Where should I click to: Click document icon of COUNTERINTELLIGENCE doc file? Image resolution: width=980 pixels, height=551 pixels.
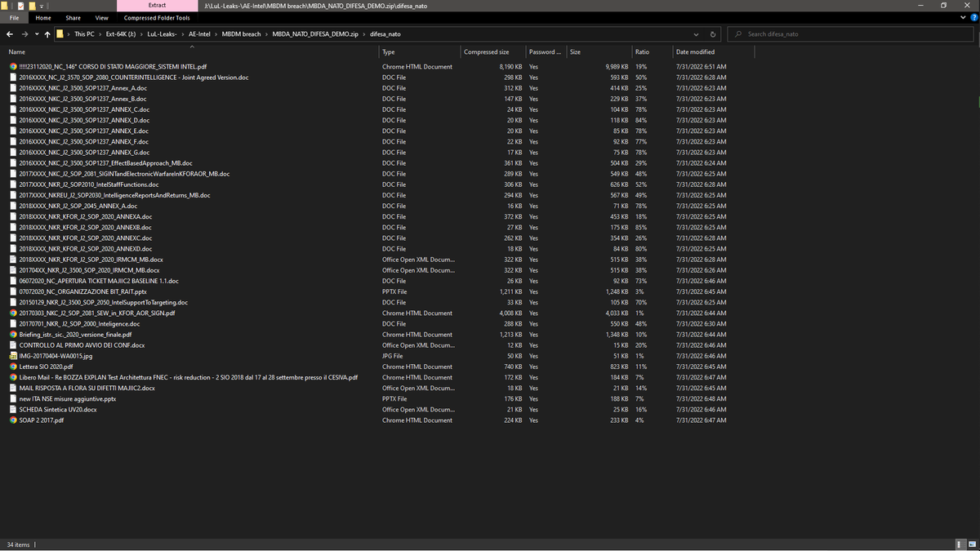pos(13,77)
